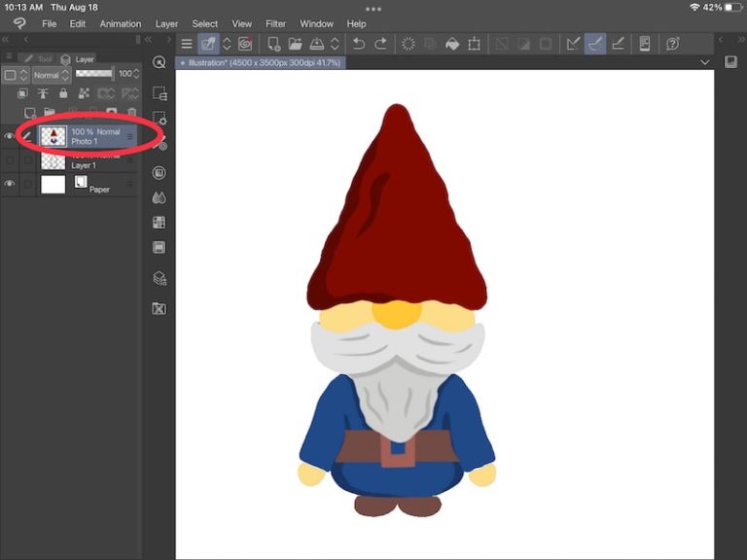This screenshot has width=747, height=560.
Task: Open the Edit menu
Action: click(x=78, y=23)
